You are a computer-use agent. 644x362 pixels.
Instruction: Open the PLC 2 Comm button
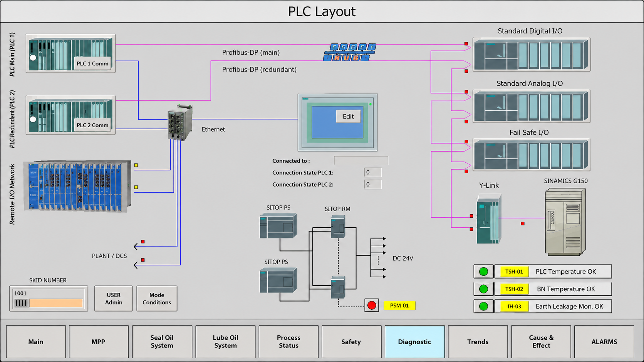pyautogui.click(x=92, y=125)
